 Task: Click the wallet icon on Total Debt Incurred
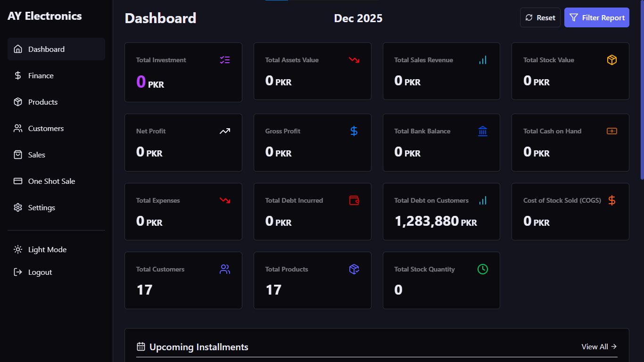354,200
